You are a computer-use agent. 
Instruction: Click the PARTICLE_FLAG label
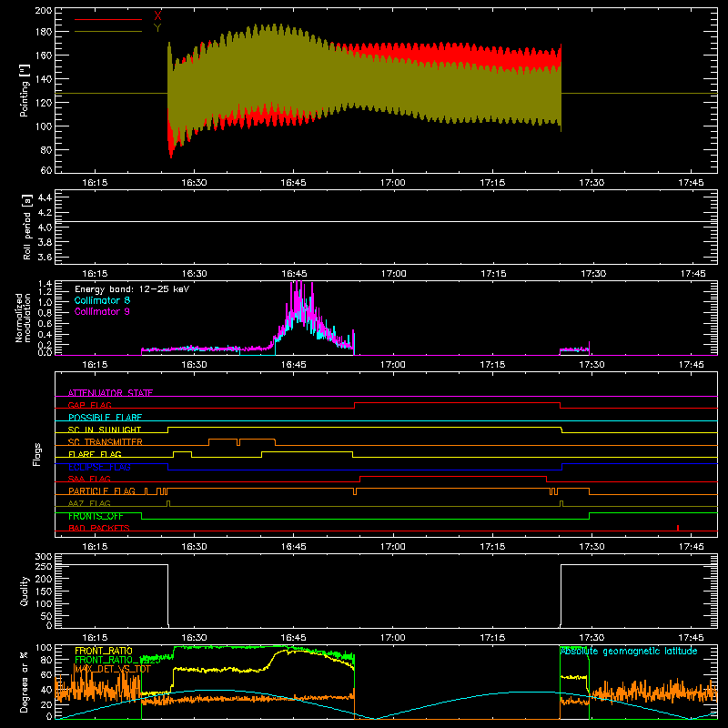(x=102, y=491)
